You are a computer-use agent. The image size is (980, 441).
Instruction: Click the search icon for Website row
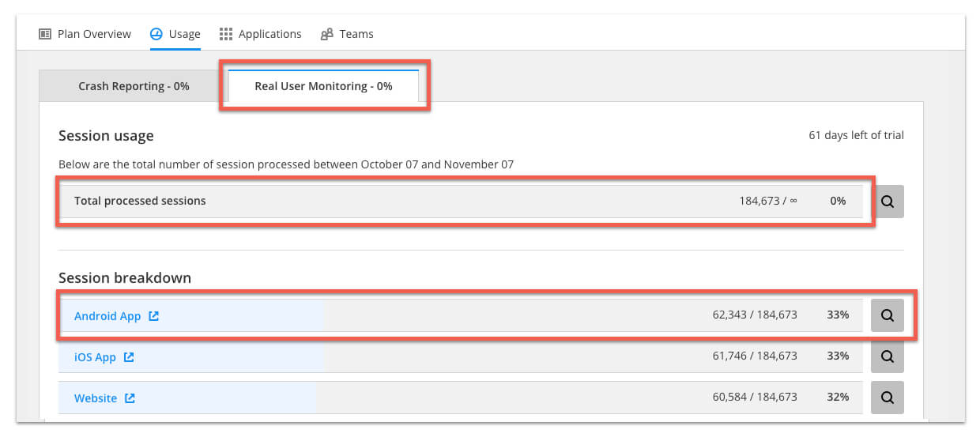[x=888, y=398]
